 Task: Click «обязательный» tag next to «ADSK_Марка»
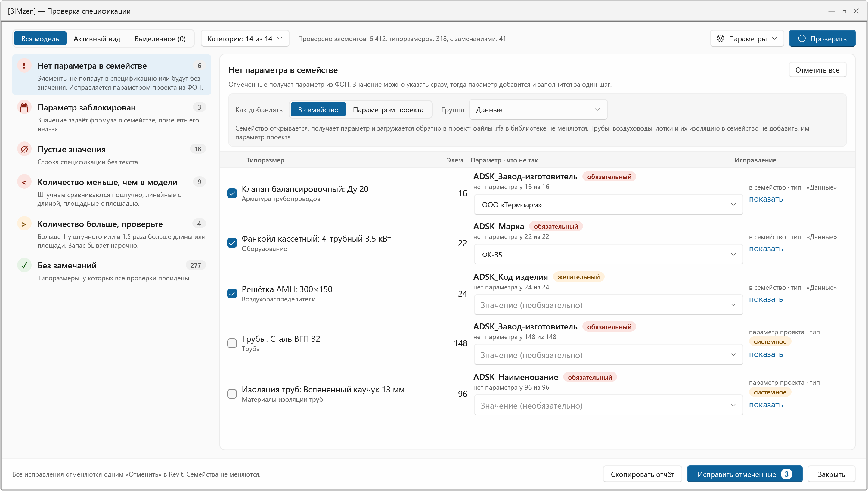556,226
